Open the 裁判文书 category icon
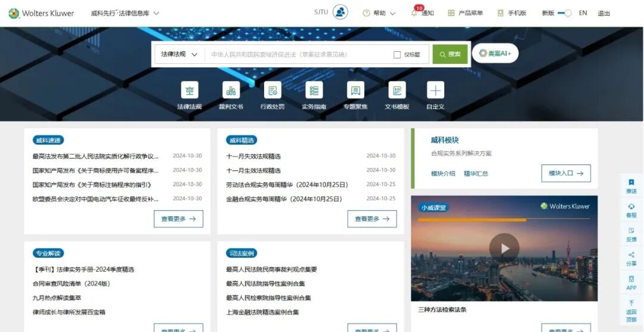Screen dimensions: 644x332 tap(231, 91)
